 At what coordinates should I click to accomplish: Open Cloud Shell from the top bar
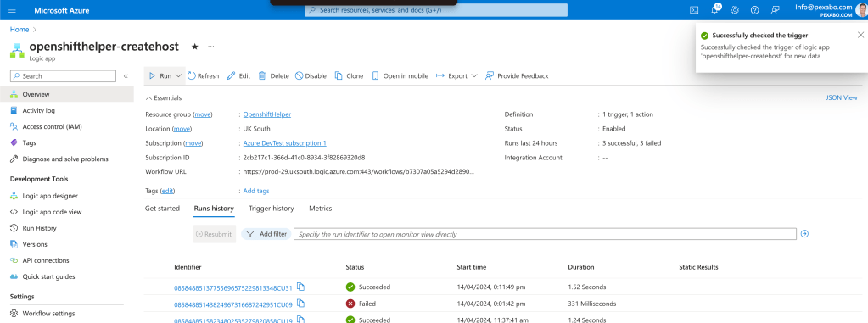point(693,10)
